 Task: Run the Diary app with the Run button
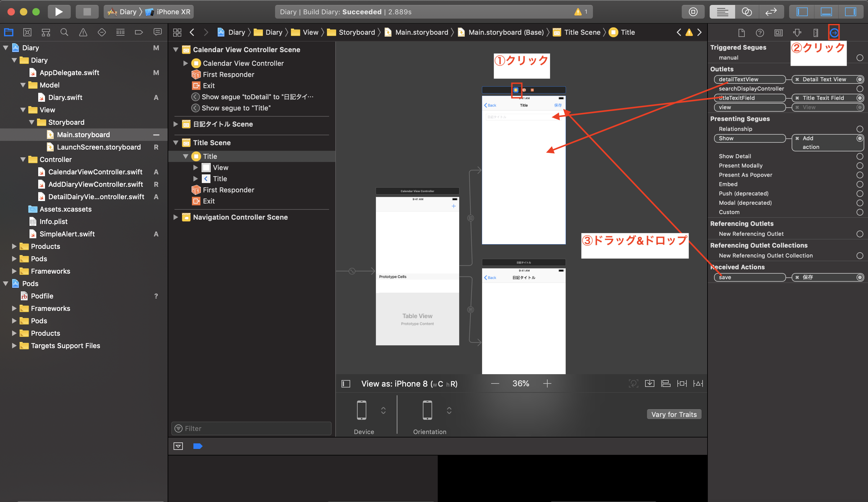59,11
